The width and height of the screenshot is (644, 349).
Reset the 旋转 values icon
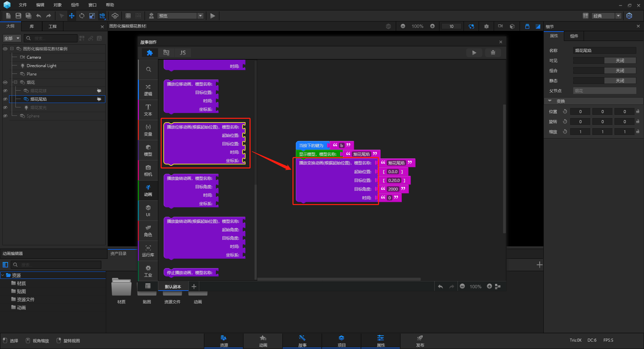(565, 121)
